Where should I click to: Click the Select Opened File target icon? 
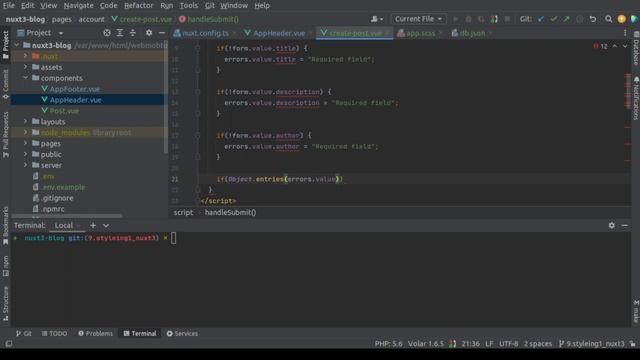click(107, 33)
